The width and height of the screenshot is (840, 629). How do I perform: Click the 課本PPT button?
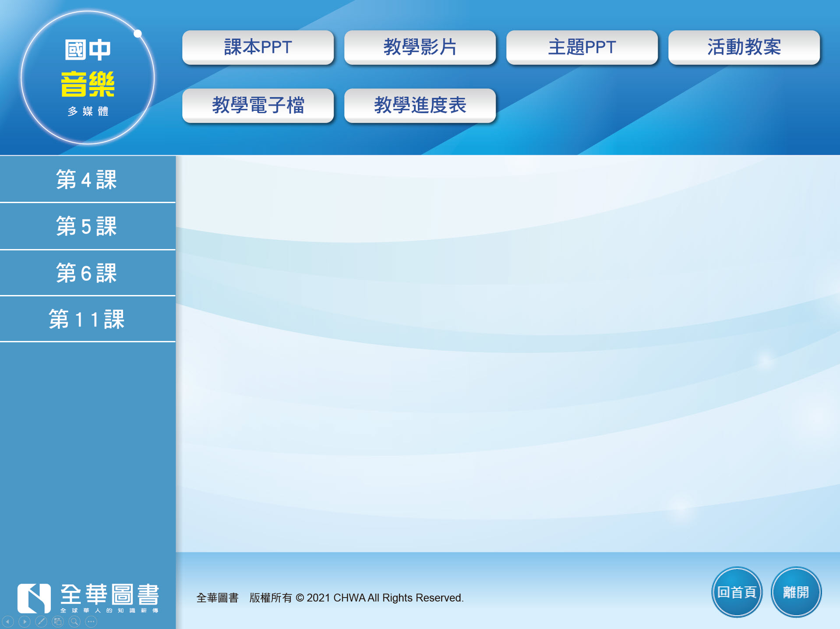(x=258, y=47)
